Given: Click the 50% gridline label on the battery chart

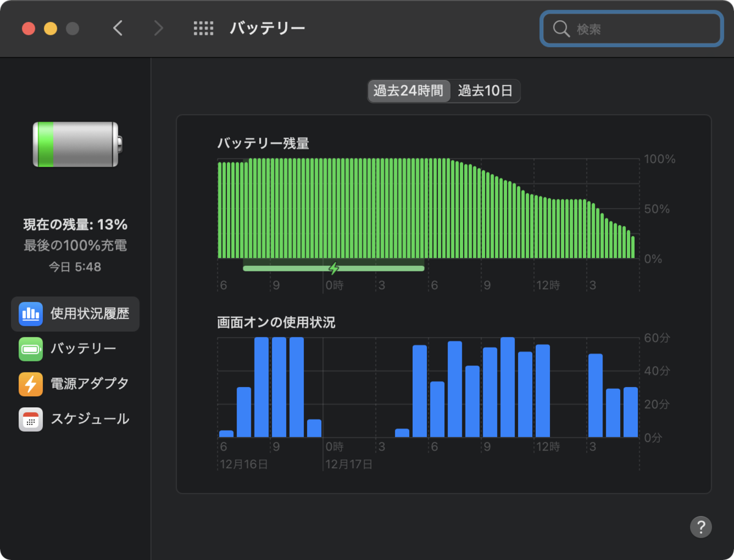Looking at the screenshot, I should point(658,209).
